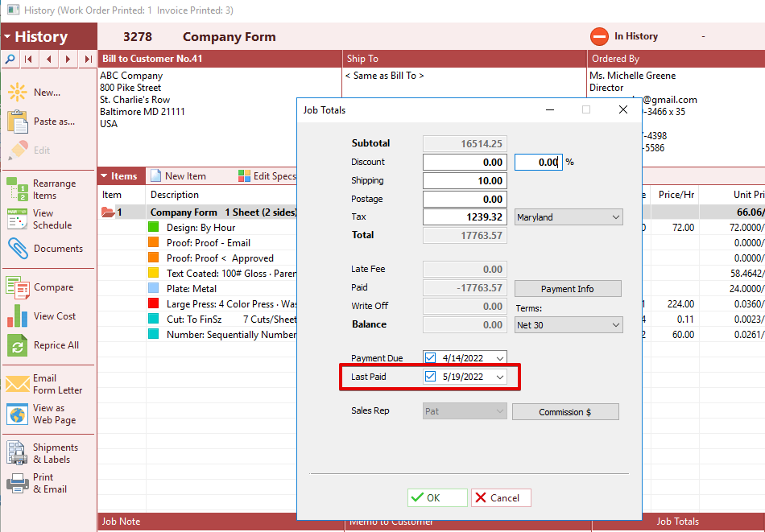Select the Company Form item row

coord(197,212)
